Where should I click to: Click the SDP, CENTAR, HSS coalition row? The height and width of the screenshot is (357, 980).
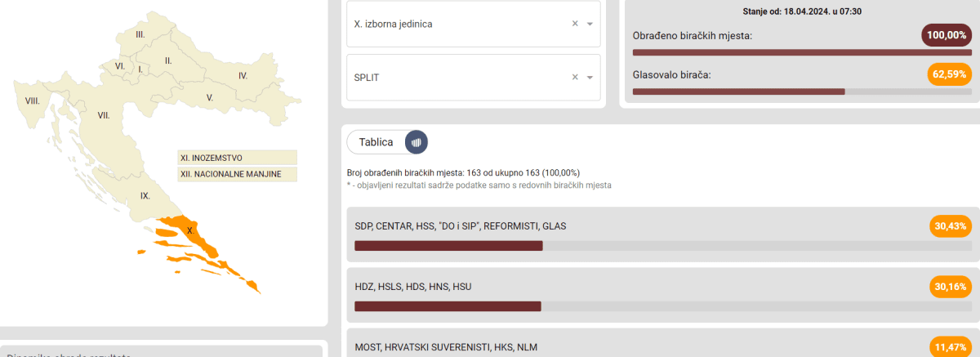(637, 226)
